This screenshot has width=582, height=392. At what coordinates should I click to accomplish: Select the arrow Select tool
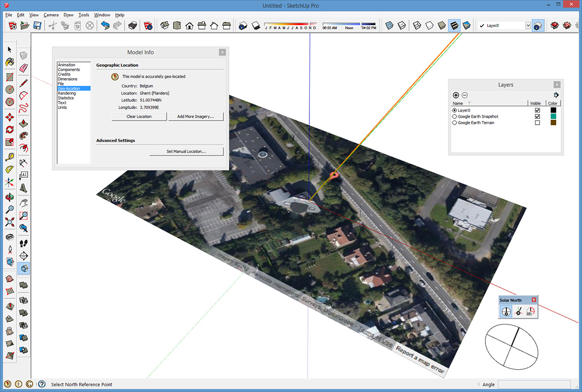(9, 49)
